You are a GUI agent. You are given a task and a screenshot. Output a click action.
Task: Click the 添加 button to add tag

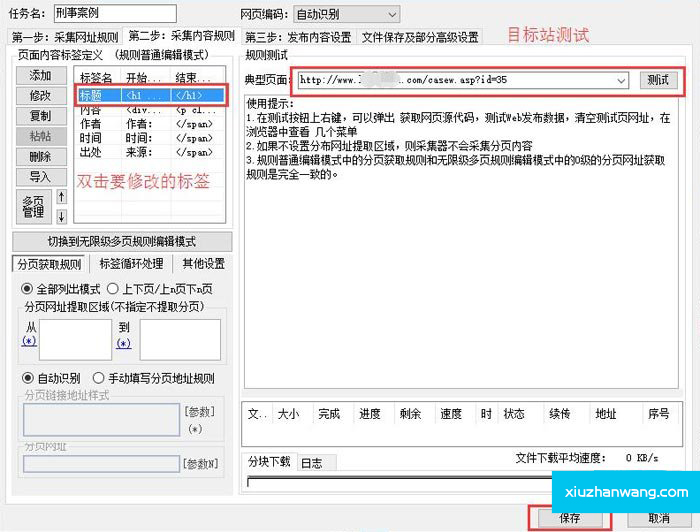coord(40,76)
